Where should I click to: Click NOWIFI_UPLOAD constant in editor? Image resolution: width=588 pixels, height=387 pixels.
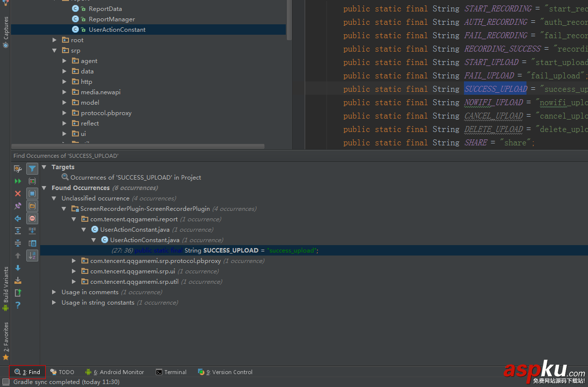[494, 102]
